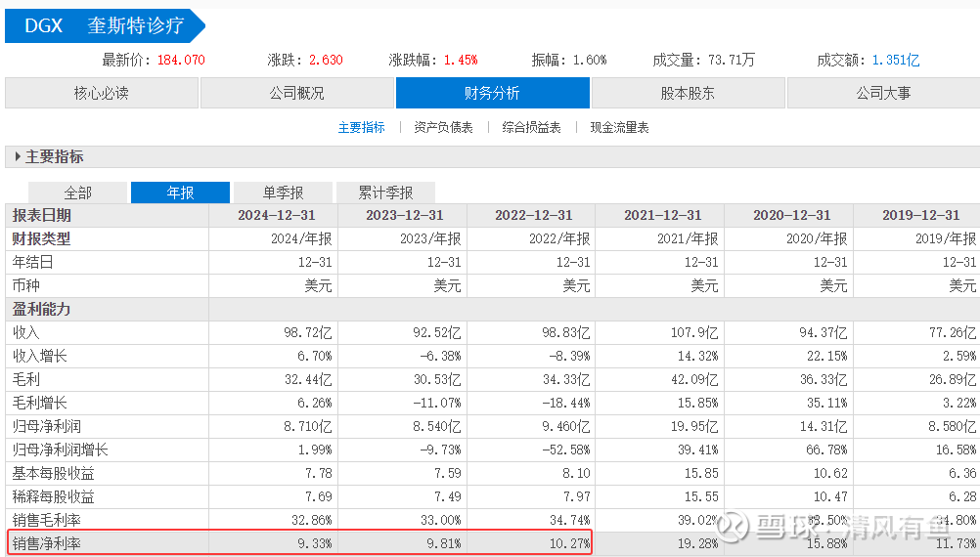Click the 2021 gross profit cell 42.09亿
980x557 pixels.
click(694, 380)
